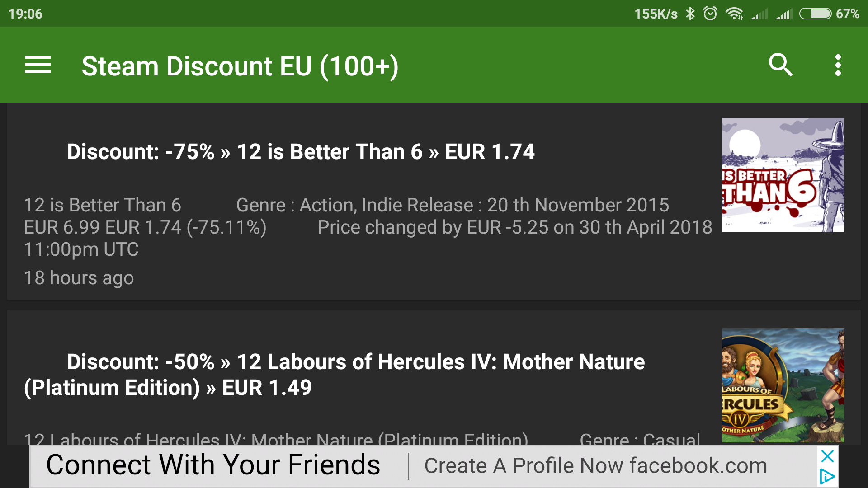Screen dimensions: 868x488
Task: Open the 12 is Better Than 6 thumbnail
Action: click(783, 175)
